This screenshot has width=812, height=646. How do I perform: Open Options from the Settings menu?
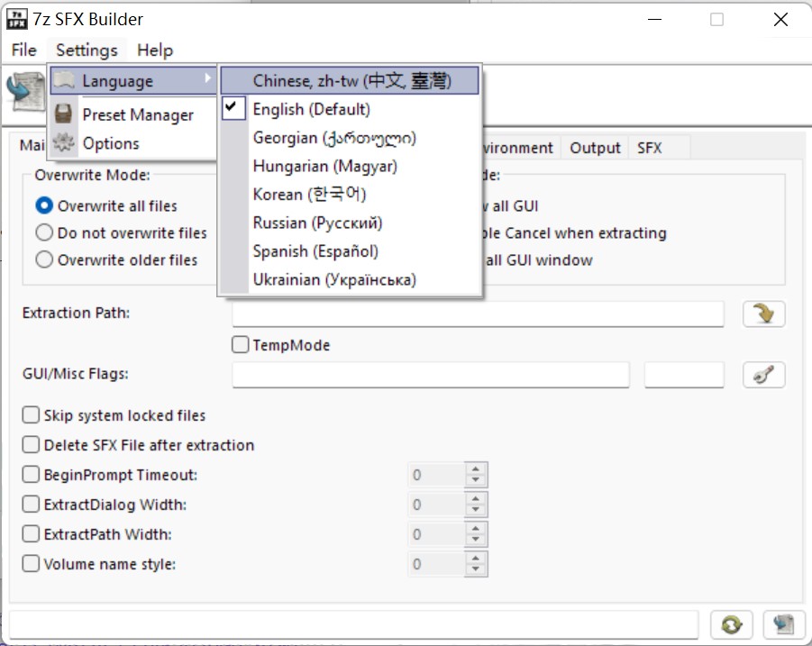click(133, 143)
